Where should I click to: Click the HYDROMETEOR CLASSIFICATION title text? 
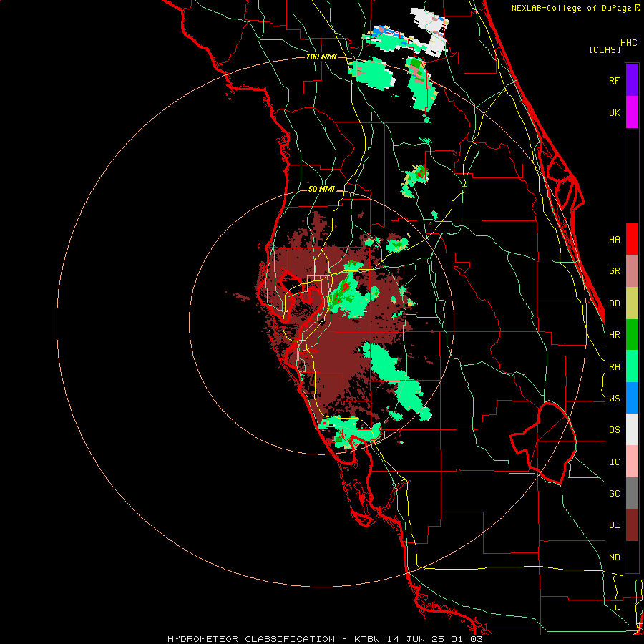point(251,639)
